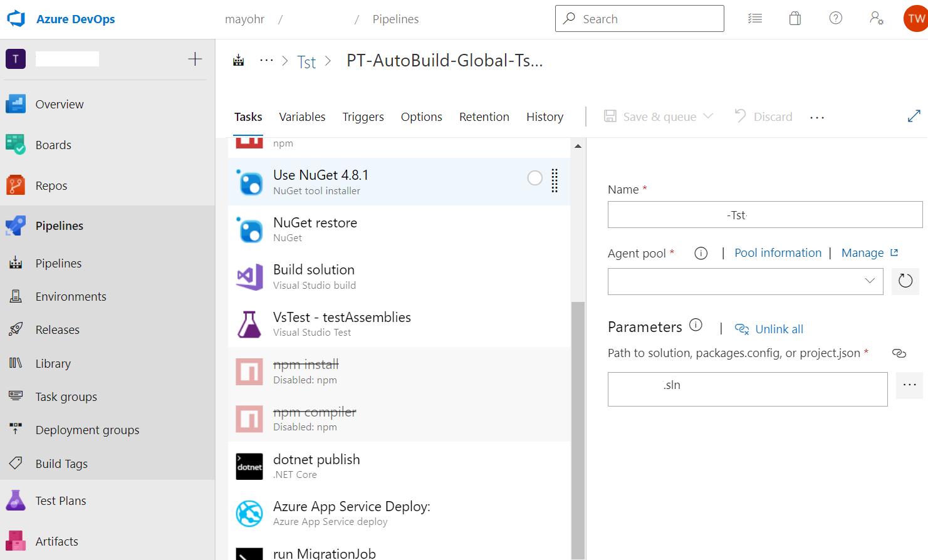
Task: Click the task list scroll up arrow
Action: pos(578,146)
